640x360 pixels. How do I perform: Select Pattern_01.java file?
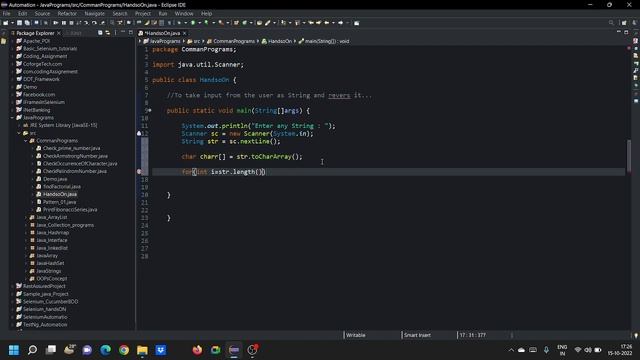59,202
